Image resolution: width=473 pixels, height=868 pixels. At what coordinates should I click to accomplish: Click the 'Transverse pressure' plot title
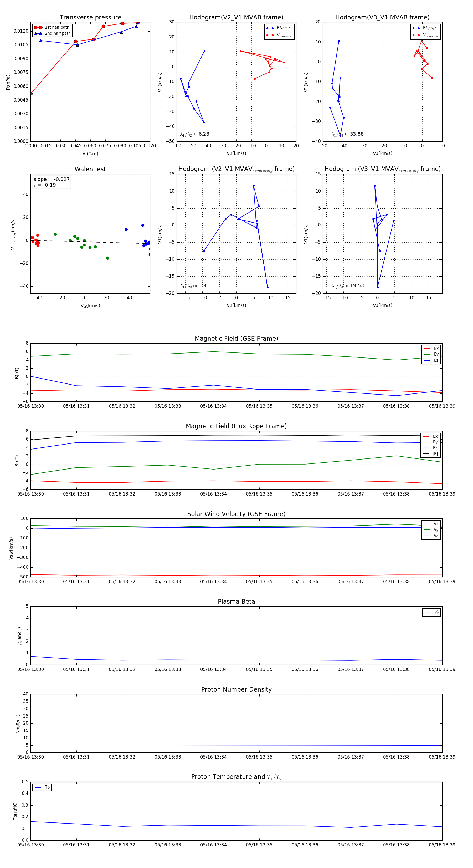click(x=90, y=18)
